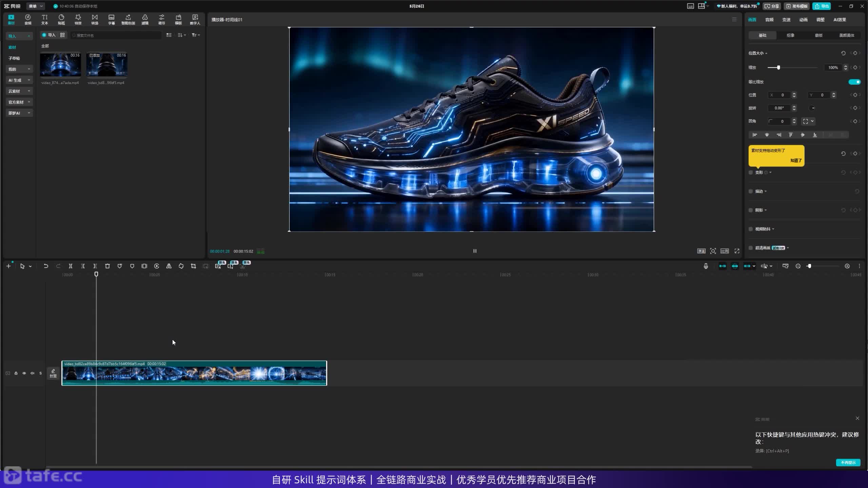Select the 抠像 cutout sub-tab
This screenshot has height=488, width=868.
point(790,35)
